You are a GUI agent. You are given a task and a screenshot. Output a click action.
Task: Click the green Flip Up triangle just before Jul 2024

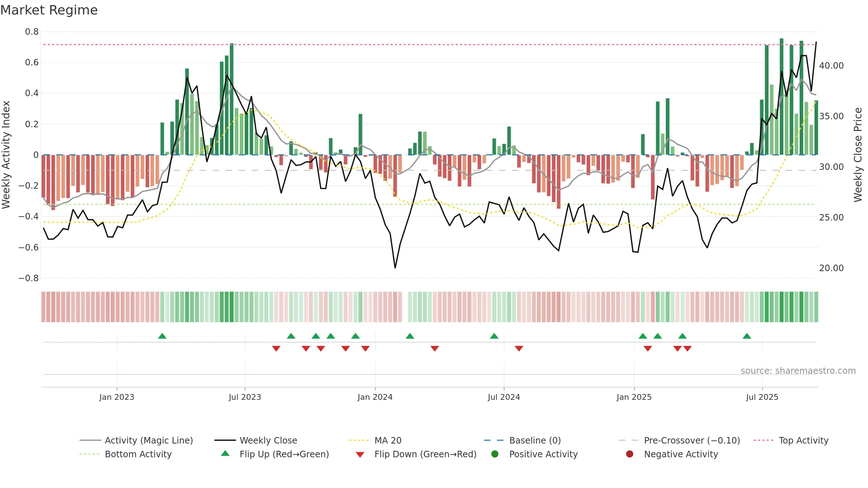tap(494, 336)
